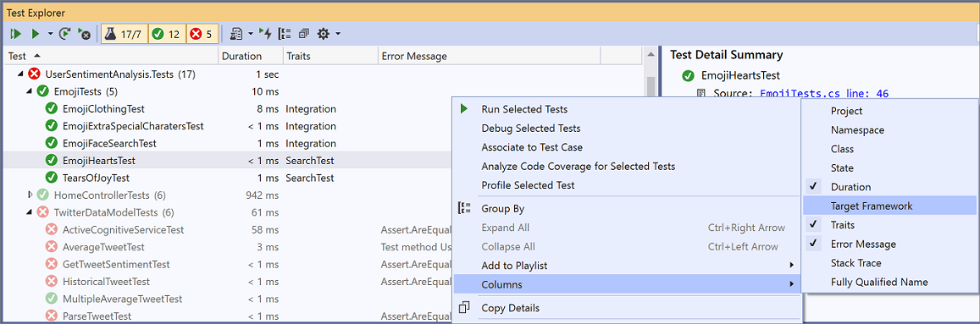Image resolution: width=980 pixels, height=324 pixels.
Task: Click the Group By toolbar icon
Action: click(x=285, y=34)
